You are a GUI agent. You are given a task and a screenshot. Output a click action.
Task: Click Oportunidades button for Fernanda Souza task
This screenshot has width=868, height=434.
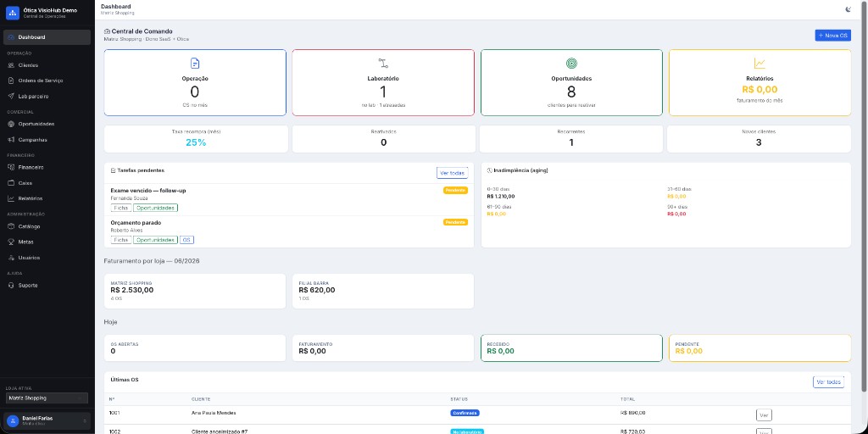(156, 209)
